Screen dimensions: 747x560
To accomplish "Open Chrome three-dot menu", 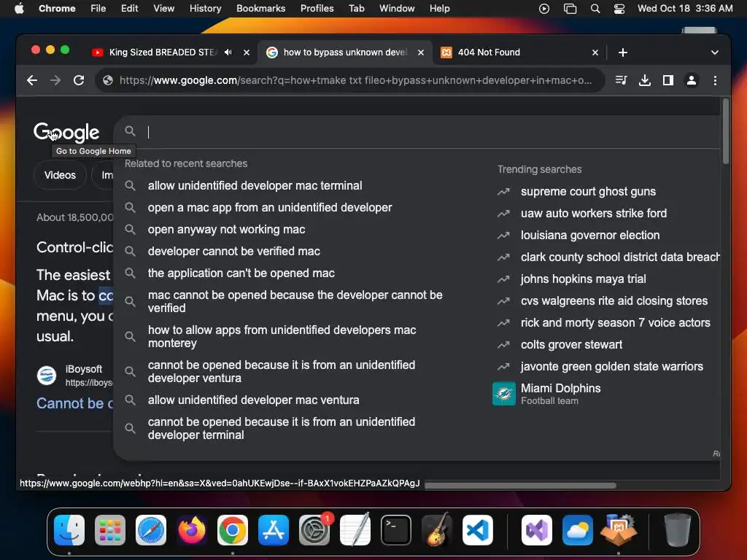I will click(x=715, y=80).
